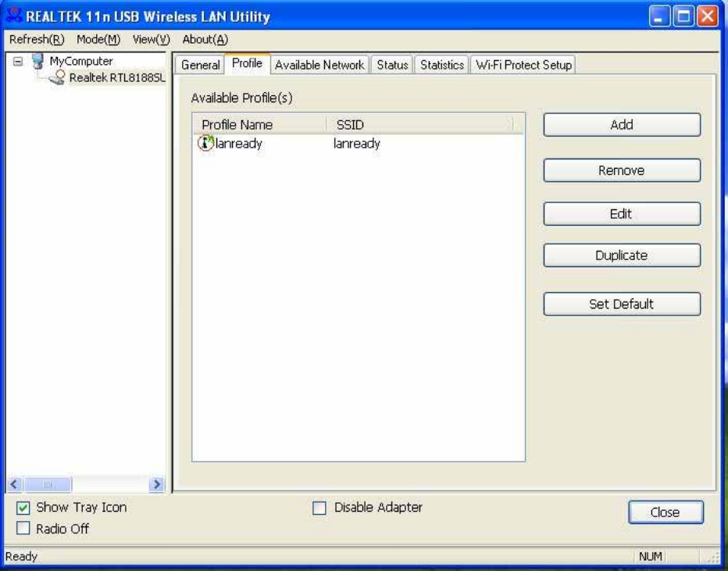Click the Remove profile button
This screenshot has height=571, width=728.
pyautogui.click(x=622, y=170)
